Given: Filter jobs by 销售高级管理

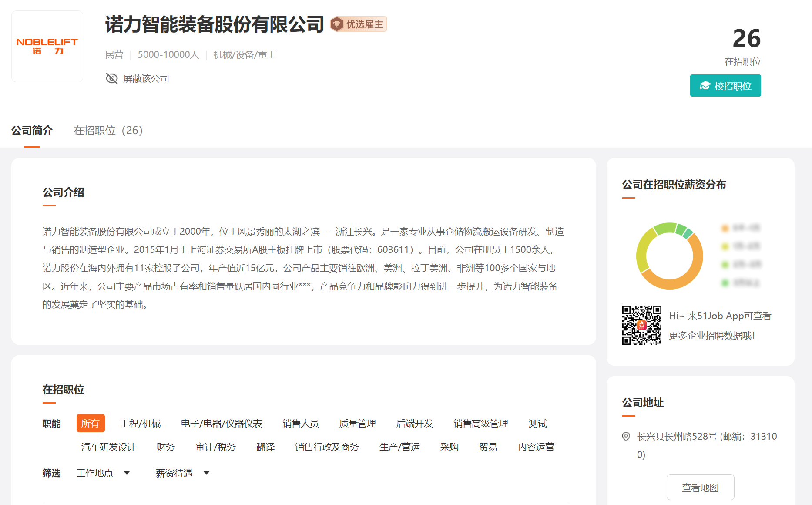Looking at the screenshot, I should tap(481, 423).
